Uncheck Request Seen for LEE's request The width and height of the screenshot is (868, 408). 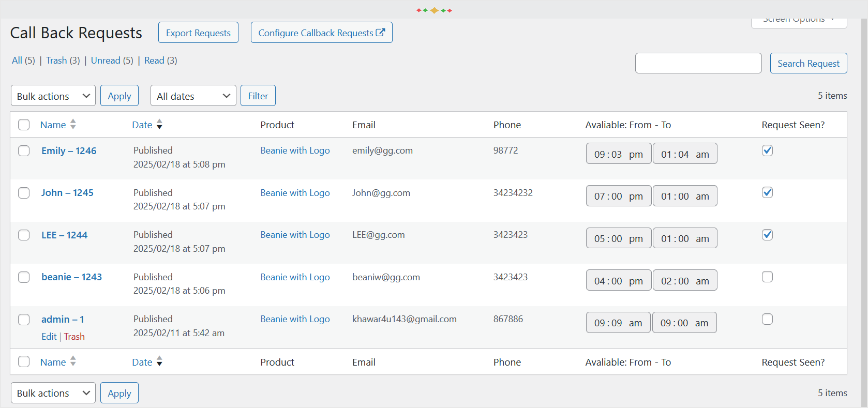pyautogui.click(x=767, y=235)
